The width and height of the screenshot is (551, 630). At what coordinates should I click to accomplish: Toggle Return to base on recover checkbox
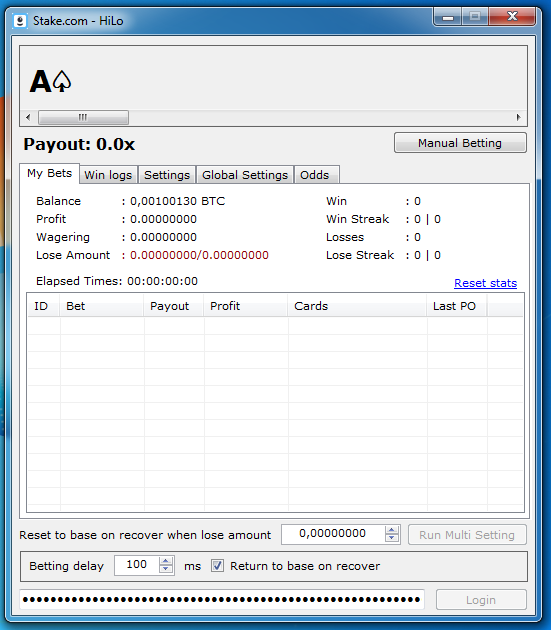pyautogui.click(x=217, y=566)
